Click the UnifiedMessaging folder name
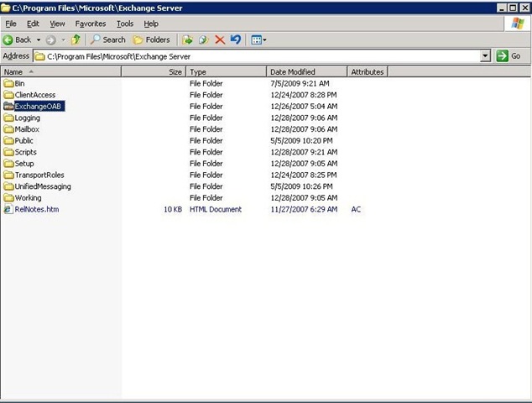The width and height of the screenshot is (532, 403). click(43, 186)
